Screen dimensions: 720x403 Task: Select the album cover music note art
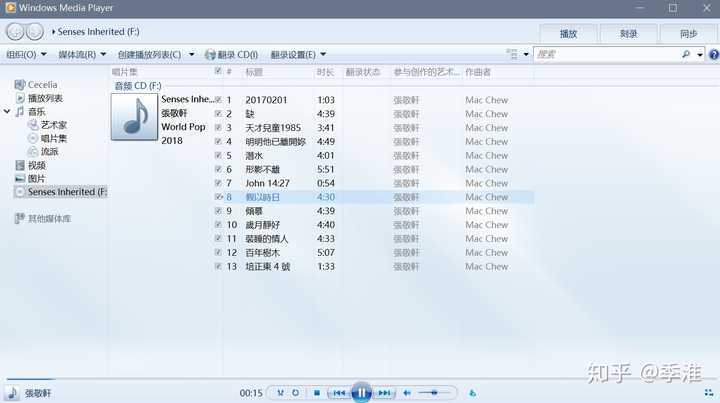(134, 117)
